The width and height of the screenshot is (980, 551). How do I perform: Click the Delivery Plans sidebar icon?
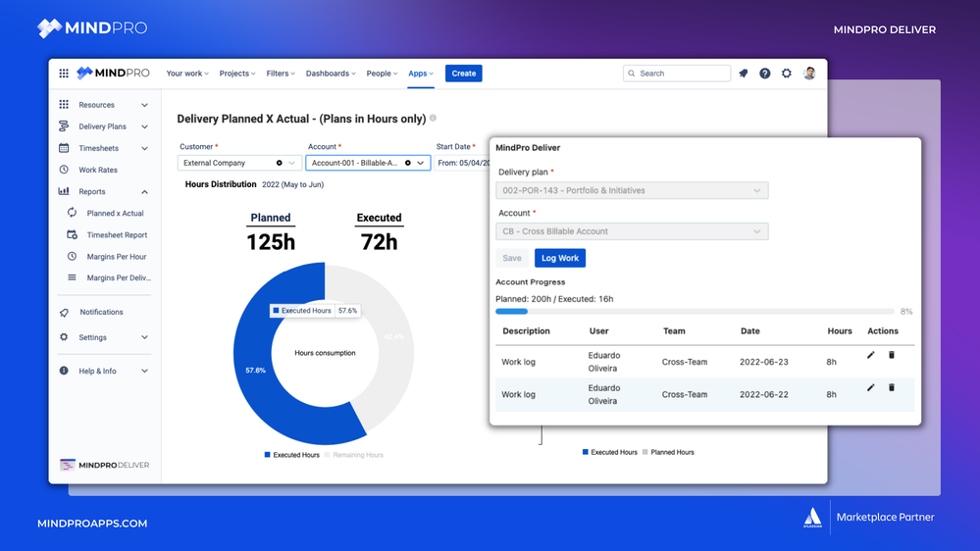tap(64, 126)
